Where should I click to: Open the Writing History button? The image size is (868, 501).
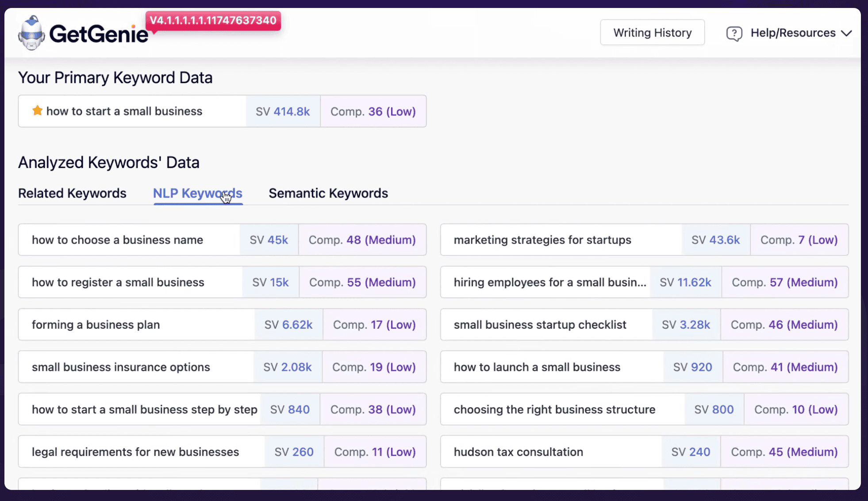(x=652, y=33)
